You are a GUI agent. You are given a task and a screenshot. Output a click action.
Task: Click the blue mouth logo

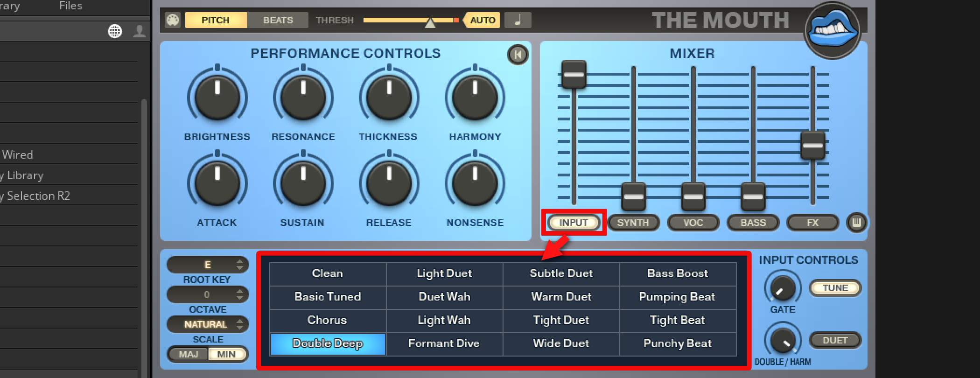(x=833, y=30)
